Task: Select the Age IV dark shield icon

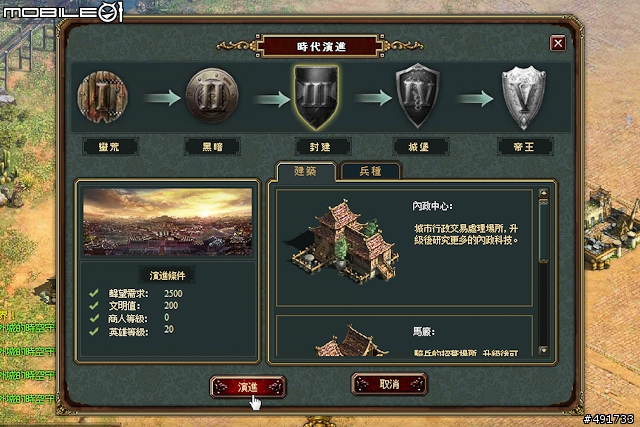Action: [x=418, y=96]
